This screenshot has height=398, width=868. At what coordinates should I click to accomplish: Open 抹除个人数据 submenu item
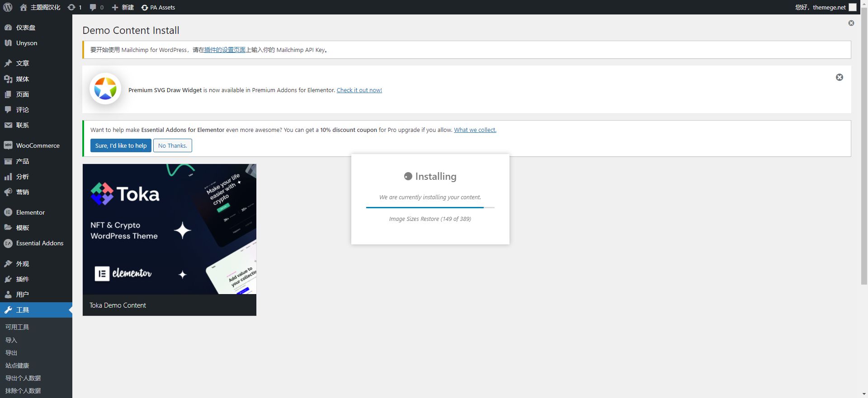tap(23, 391)
